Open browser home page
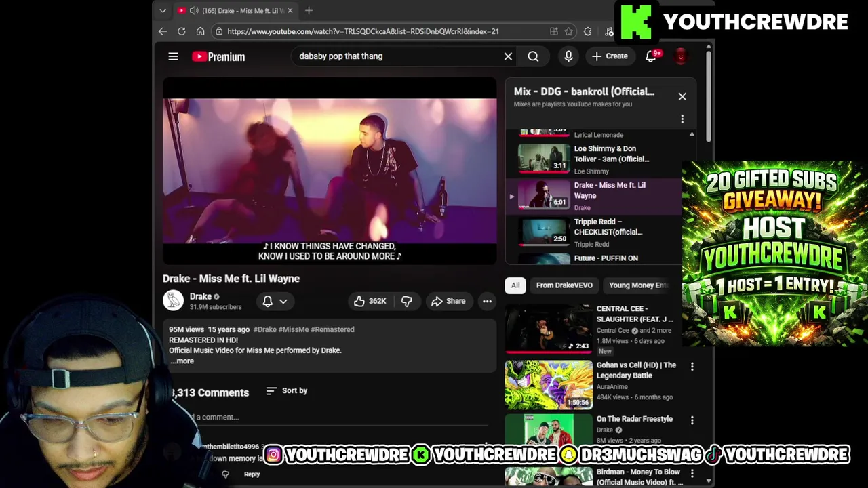The width and height of the screenshot is (868, 488). tap(200, 31)
